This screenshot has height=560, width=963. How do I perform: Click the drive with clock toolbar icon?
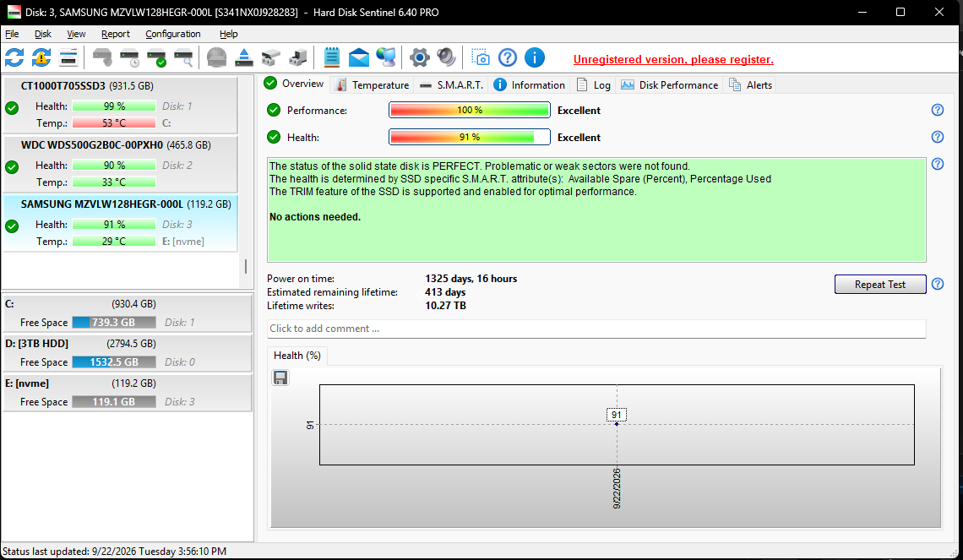tap(129, 57)
